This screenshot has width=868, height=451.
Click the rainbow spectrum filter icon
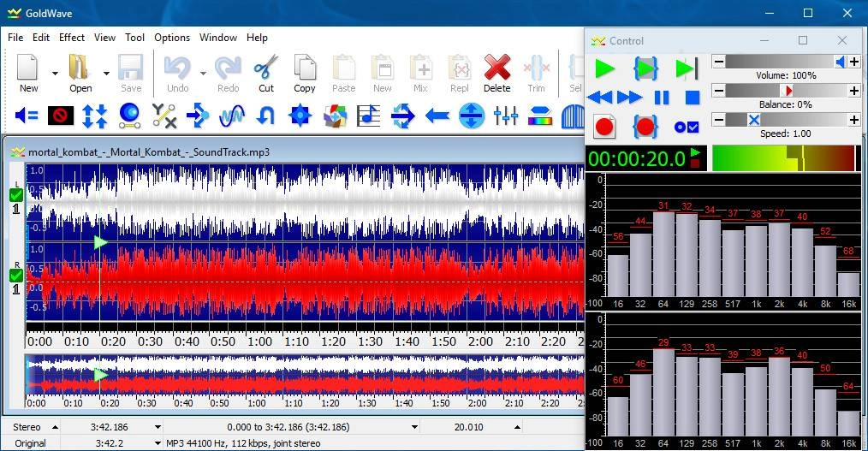click(x=540, y=116)
